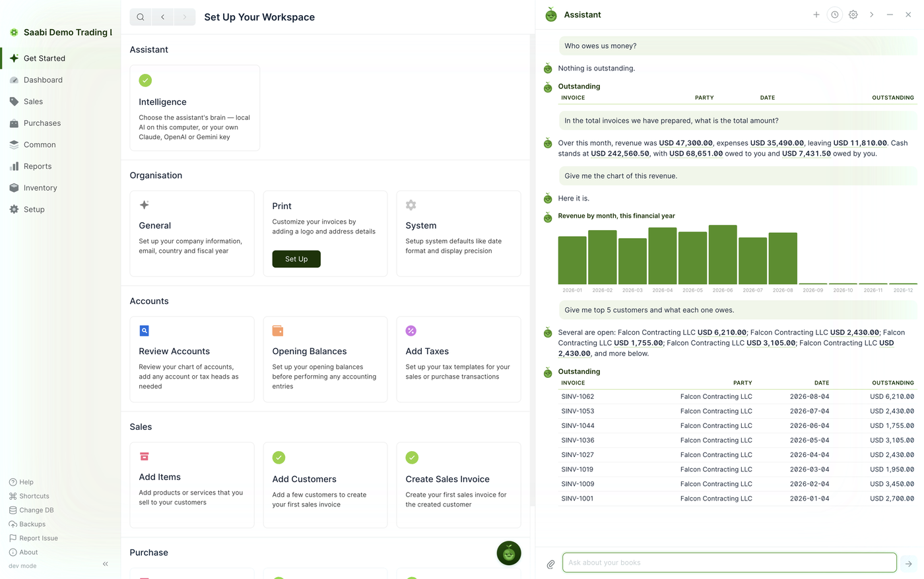The width and height of the screenshot is (924, 579).
Task: Open the Sales sidebar section
Action: [61, 102]
